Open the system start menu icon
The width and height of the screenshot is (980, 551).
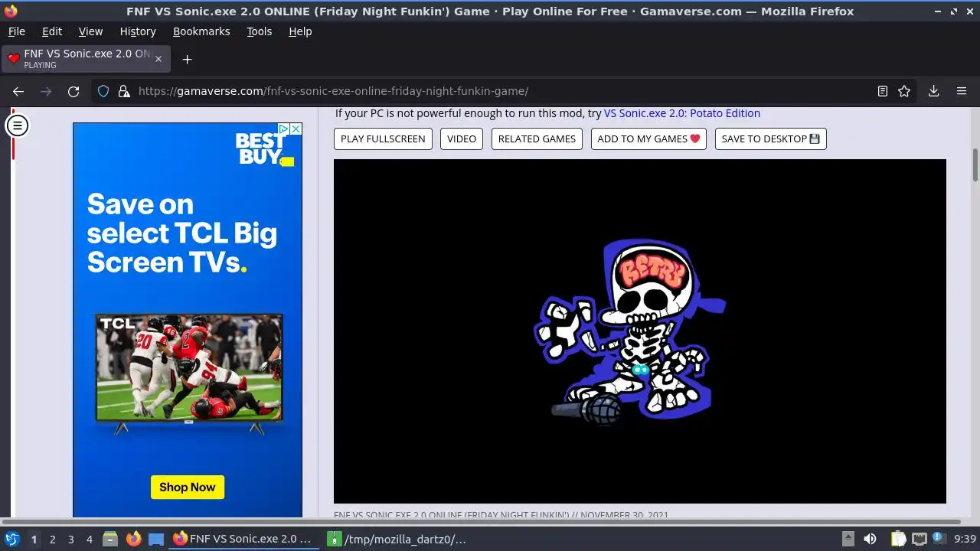pos(12,539)
